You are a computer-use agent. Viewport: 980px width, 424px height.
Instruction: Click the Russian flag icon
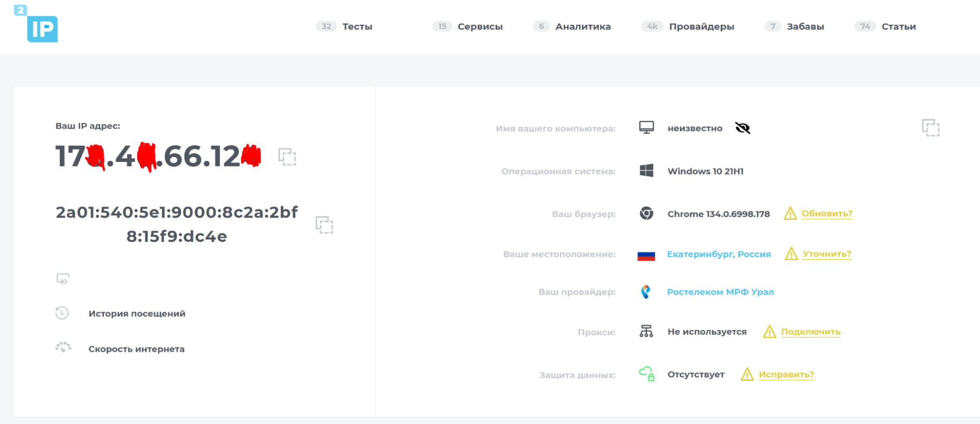coord(646,256)
